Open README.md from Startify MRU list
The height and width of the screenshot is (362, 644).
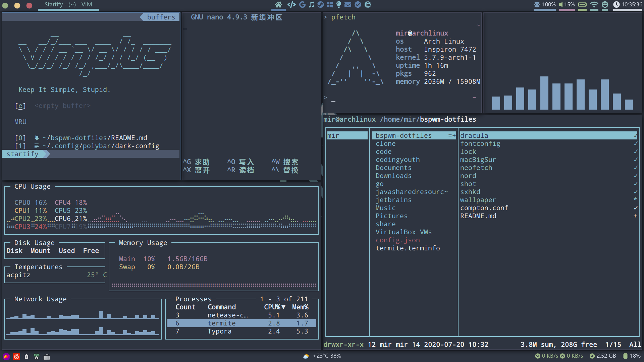click(95, 138)
